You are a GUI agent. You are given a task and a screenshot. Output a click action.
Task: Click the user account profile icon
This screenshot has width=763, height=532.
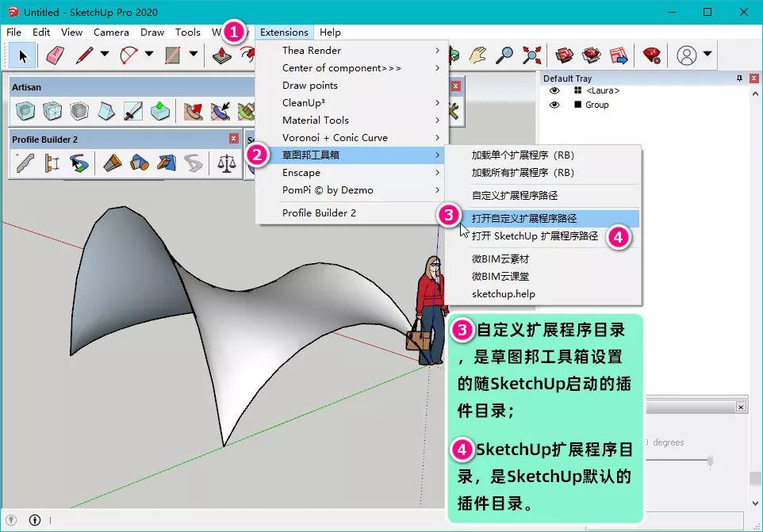point(687,55)
